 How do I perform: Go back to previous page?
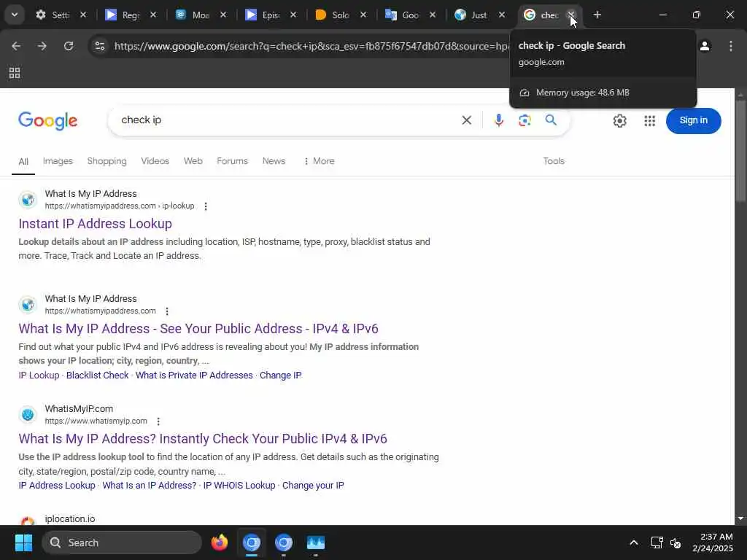click(16, 46)
